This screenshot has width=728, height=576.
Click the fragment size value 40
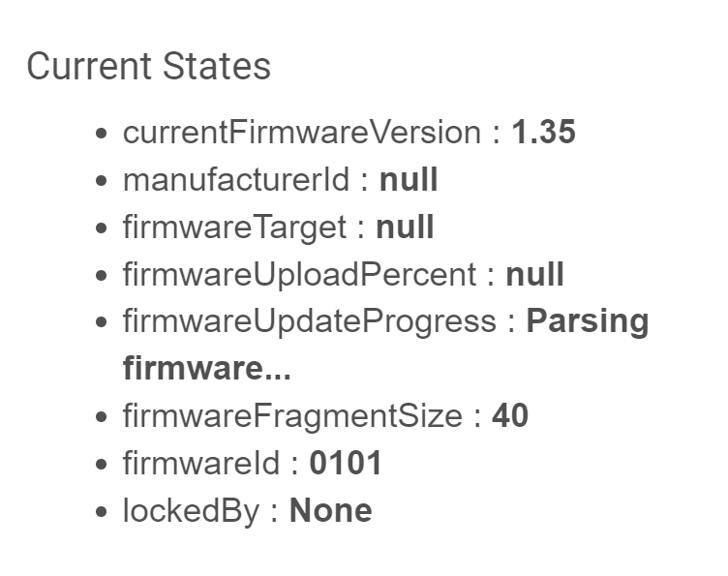tap(510, 415)
